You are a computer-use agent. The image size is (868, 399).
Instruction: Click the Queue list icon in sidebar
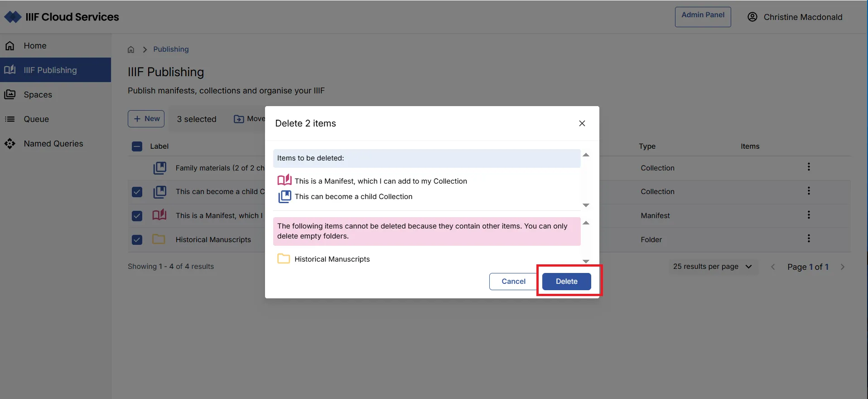10,119
